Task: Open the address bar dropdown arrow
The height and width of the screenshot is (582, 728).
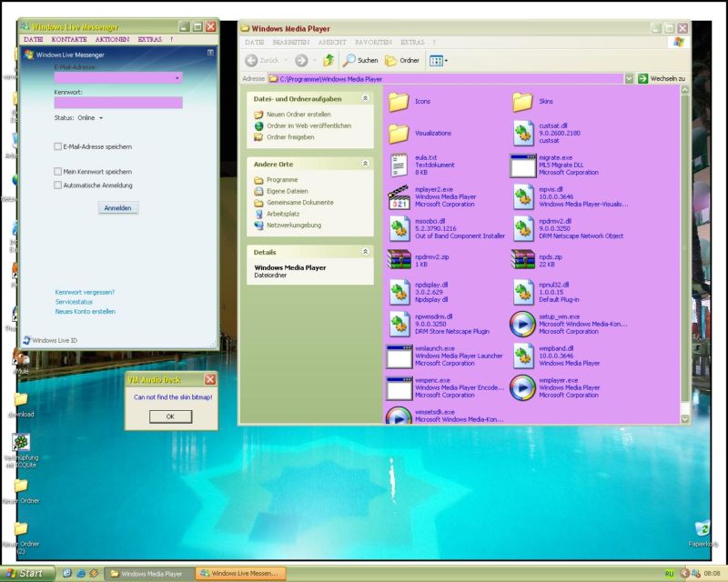Action: point(629,79)
